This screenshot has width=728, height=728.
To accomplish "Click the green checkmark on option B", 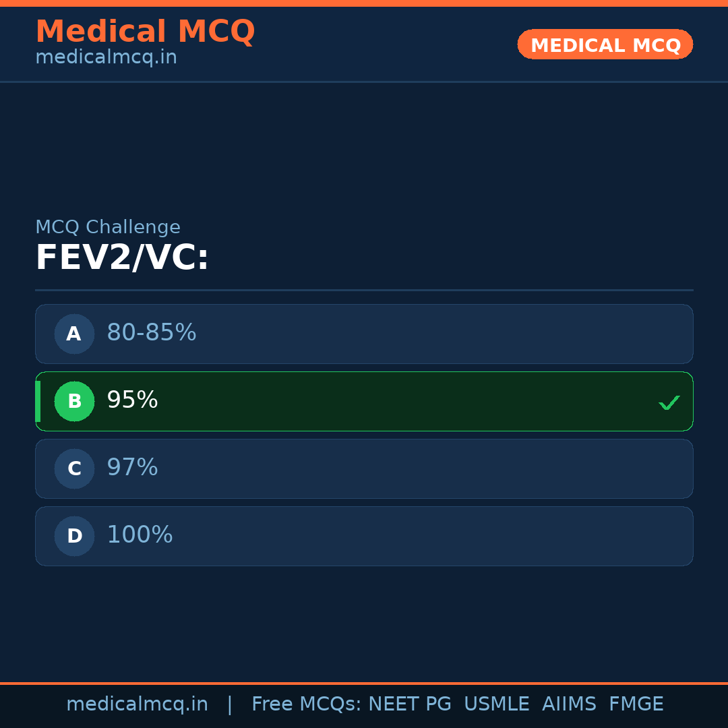I will click(x=669, y=403).
